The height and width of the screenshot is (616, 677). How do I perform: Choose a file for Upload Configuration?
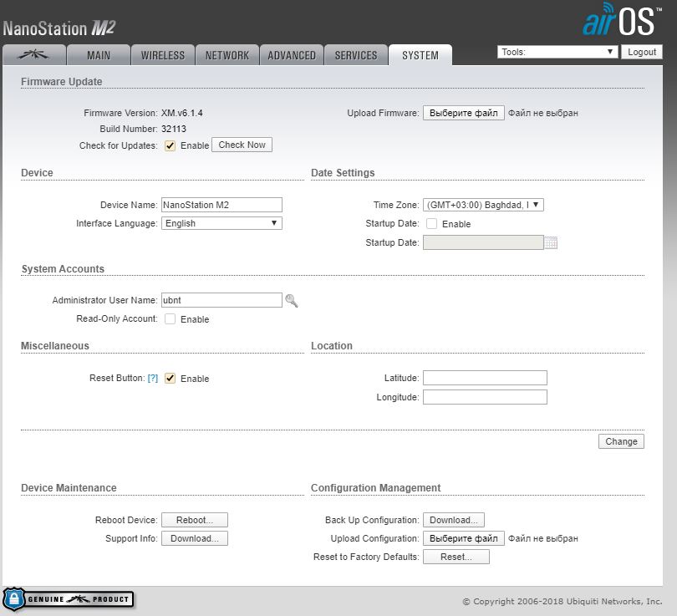click(x=463, y=538)
